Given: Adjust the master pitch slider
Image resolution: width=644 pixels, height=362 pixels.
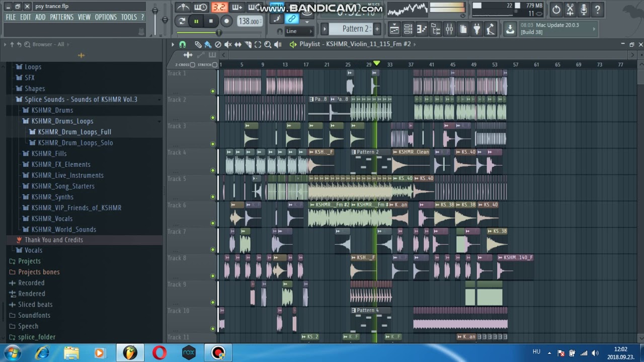Looking at the screenshot, I should click(x=165, y=20).
